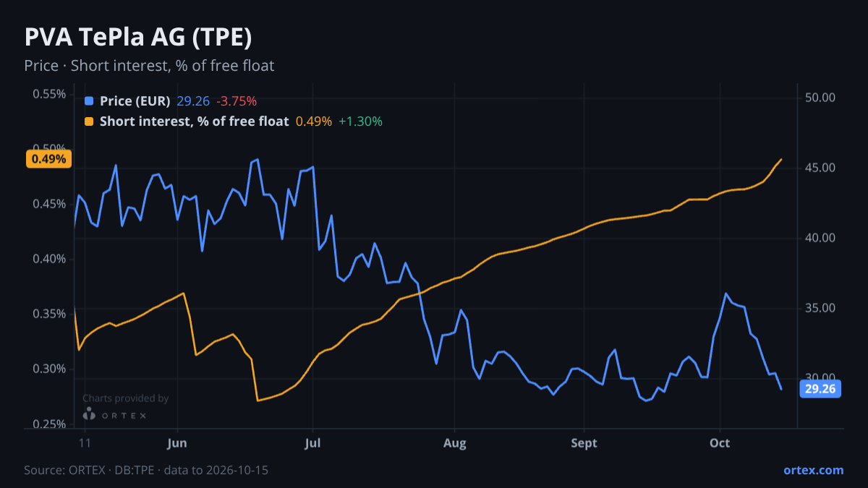Click the source footer text ORTEX · DB:TPE

pos(110,470)
